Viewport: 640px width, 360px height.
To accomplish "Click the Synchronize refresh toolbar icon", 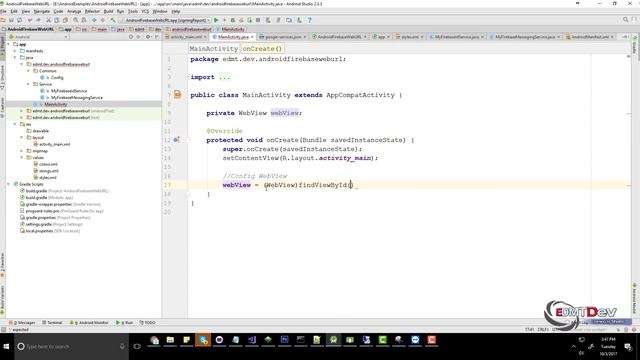I will point(20,20).
